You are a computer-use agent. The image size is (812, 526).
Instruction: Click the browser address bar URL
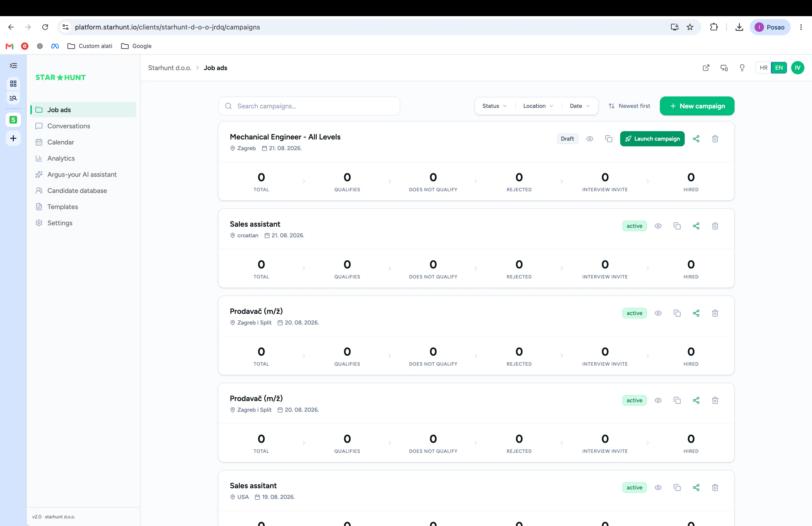168,27
